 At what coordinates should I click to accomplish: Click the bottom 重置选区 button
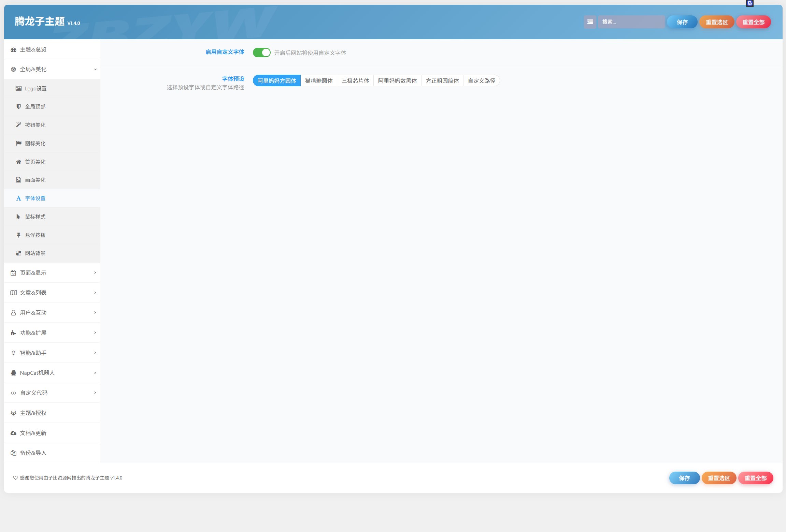[719, 478]
